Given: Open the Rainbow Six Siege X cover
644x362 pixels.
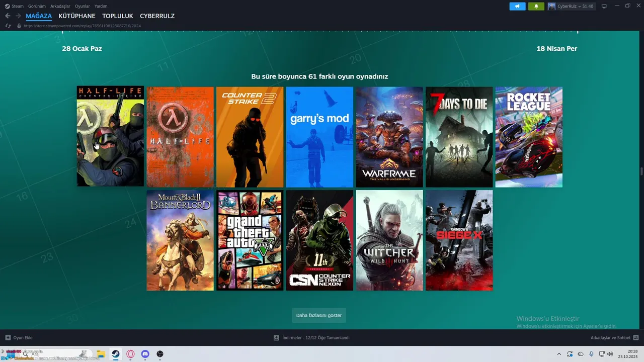Looking at the screenshot, I should tap(459, 240).
